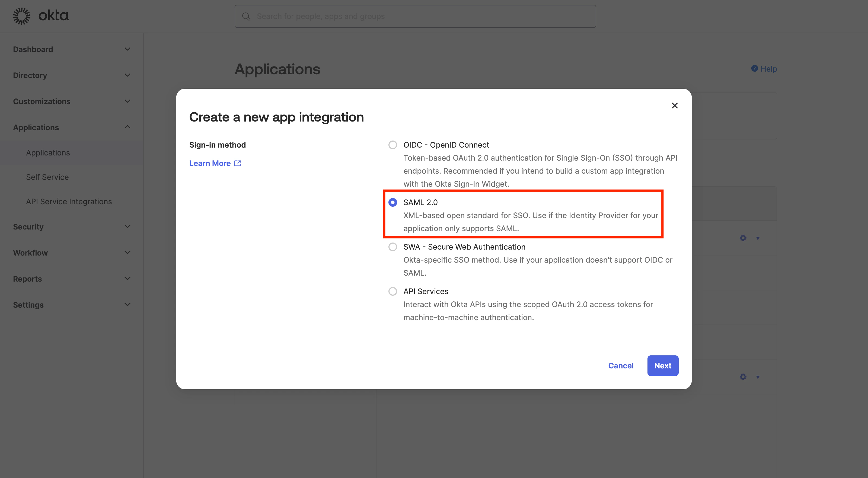This screenshot has height=478, width=868.
Task: Choose the API Services radio button
Action: pyautogui.click(x=392, y=291)
